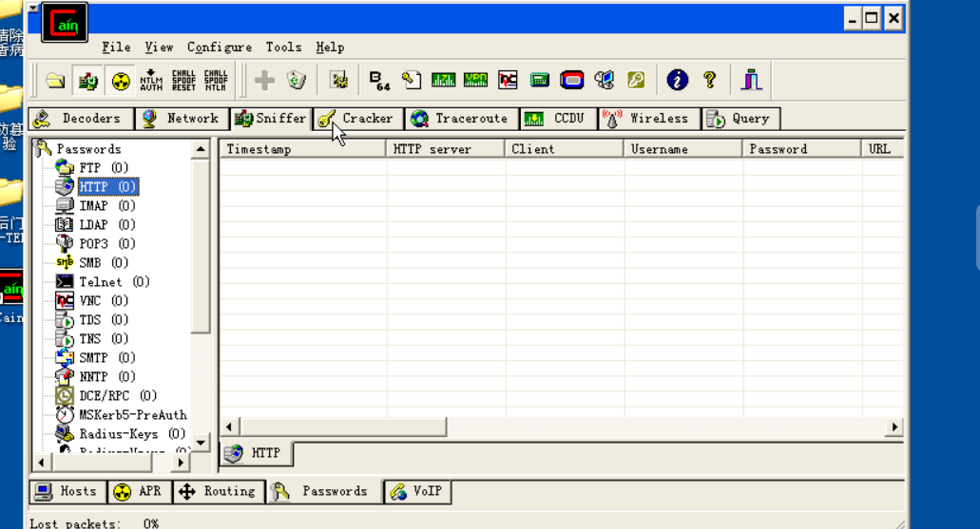Open the View menu
Viewport: 980px width, 529px height.
[x=159, y=47]
